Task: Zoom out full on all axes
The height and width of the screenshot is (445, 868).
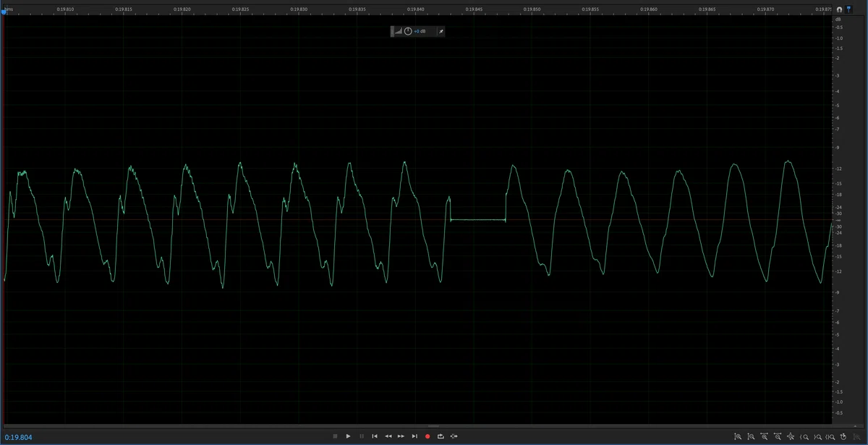Action: [x=790, y=436]
